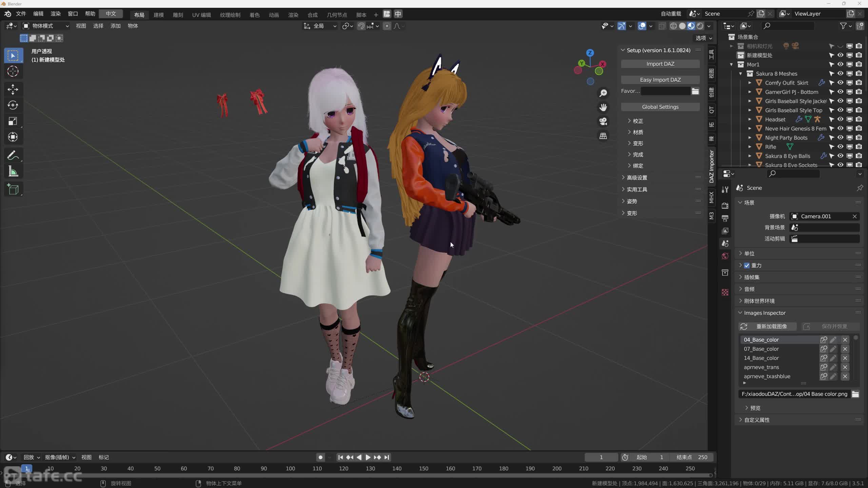Open Render properties tab icon
The height and width of the screenshot is (488, 868).
(x=725, y=205)
